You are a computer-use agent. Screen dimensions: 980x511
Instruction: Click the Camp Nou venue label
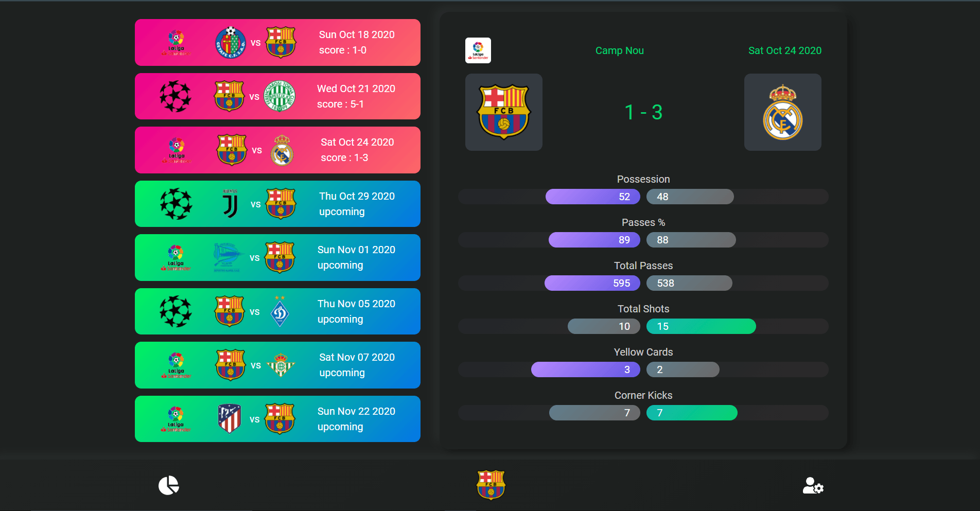point(619,50)
